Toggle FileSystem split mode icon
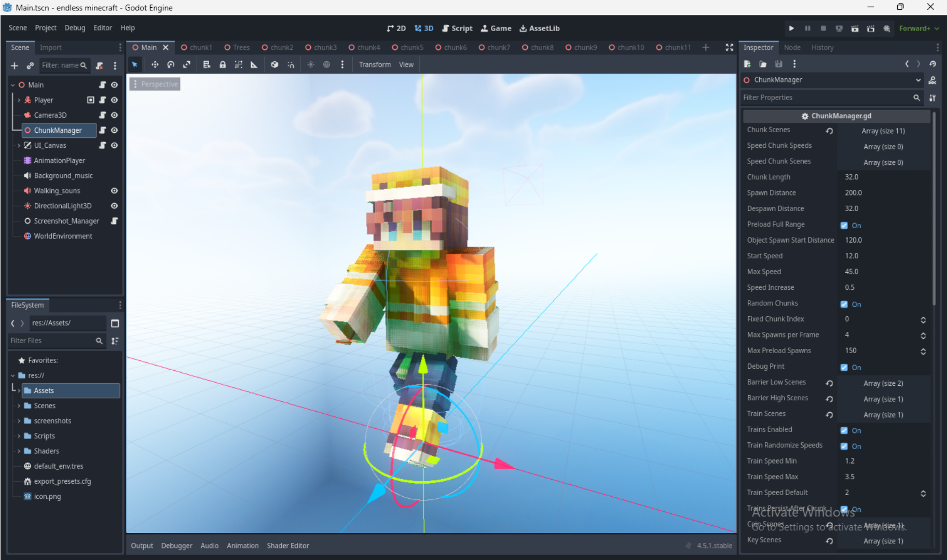The width and height of the screenshot is (947, 560). pos(115,323)
